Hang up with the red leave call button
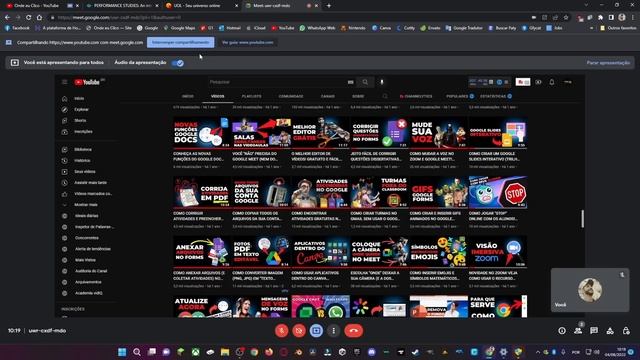The image size is (640, 360). click(353, 331)
